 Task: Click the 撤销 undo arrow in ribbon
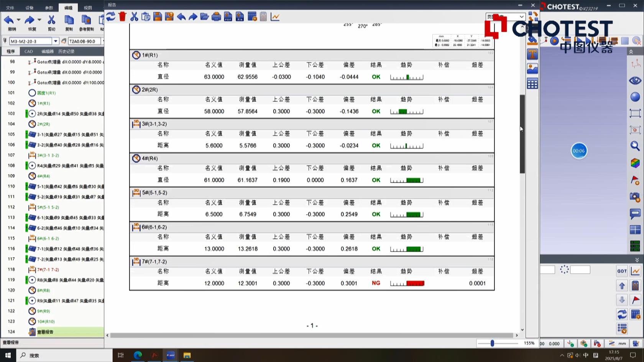coord(9,20)
